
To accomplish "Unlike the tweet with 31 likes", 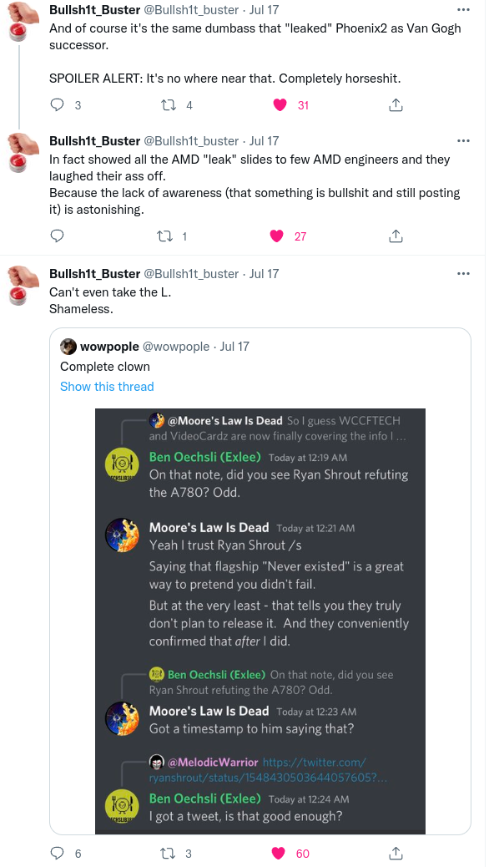I will tap(280, 105).
